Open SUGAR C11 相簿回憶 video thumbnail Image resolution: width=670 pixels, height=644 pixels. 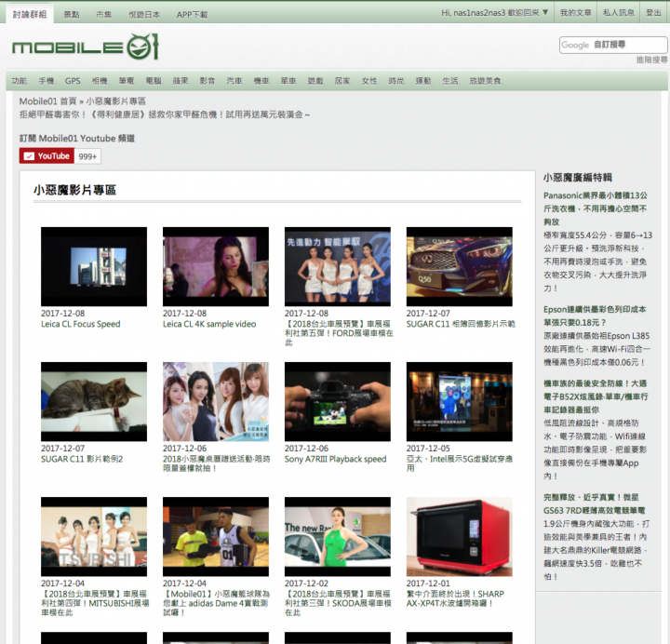[460, 267]
